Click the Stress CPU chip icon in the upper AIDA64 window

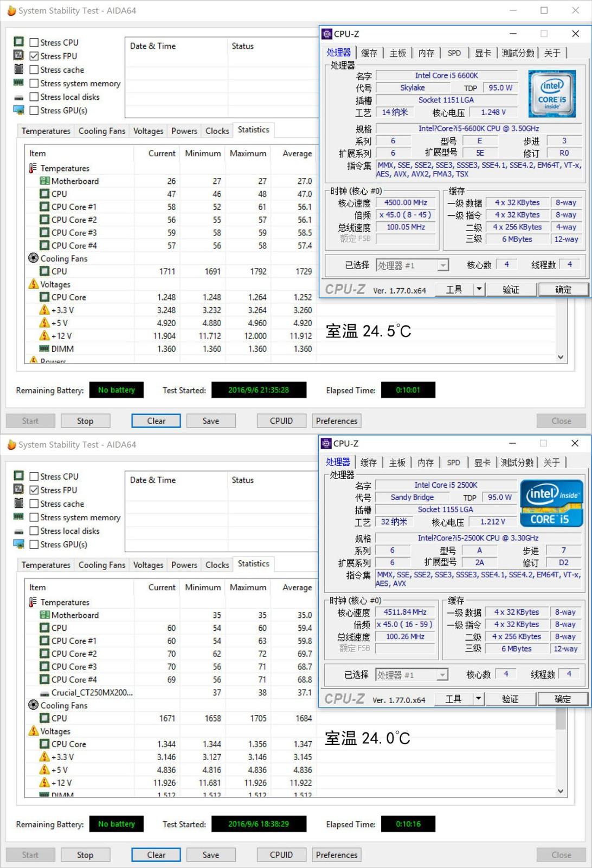[18, 42]
